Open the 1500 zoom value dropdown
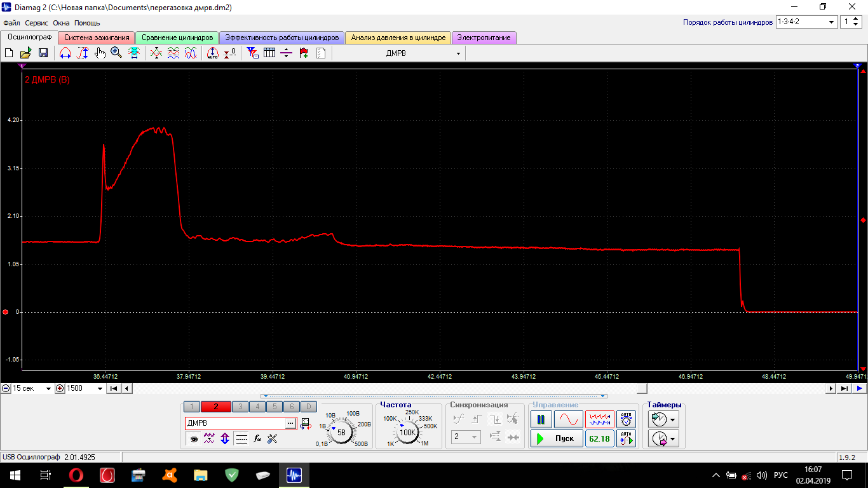This screenshot has width=868, height=488. click(100, 388)
